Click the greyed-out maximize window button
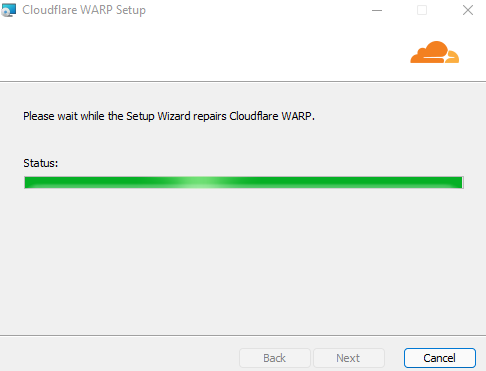Screen dimensions: 486x371 [422, 10]
